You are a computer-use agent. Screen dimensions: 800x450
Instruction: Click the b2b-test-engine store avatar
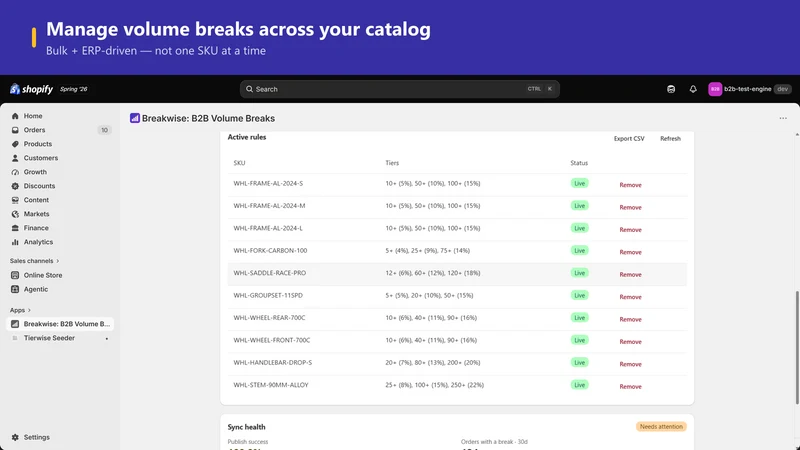click(715, 89)
